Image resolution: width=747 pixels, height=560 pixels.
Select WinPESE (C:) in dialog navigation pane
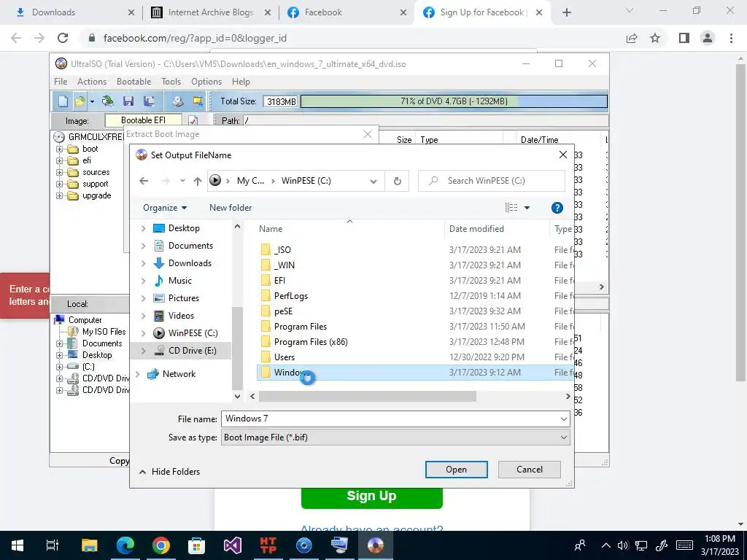193,333
